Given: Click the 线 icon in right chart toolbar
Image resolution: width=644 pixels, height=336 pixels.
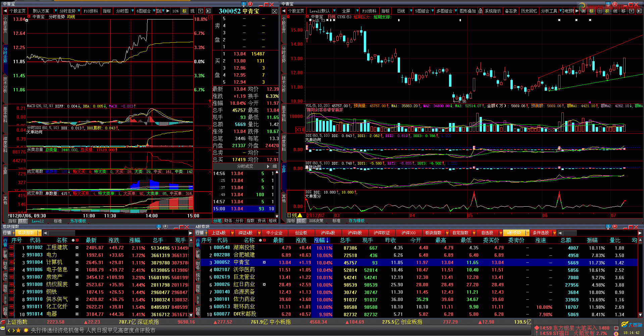Looking at the screenshot, I should coord(615,11).
